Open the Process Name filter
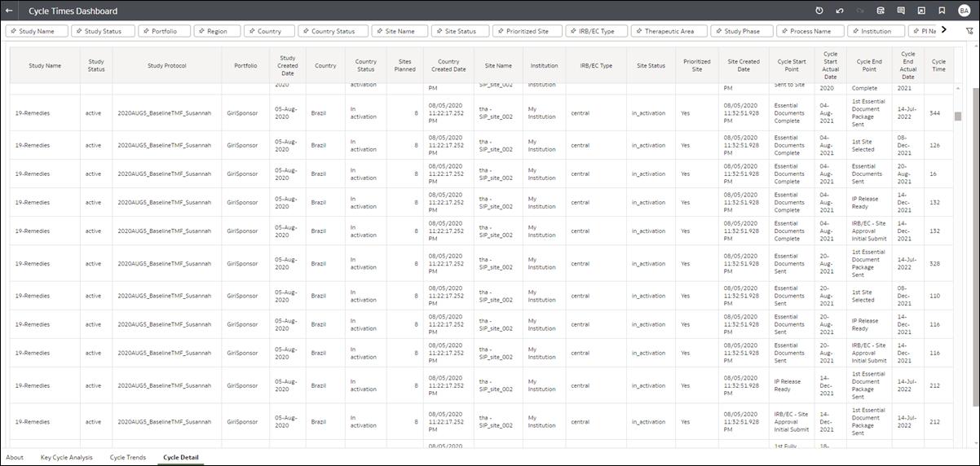The image size is (980, 466). (810, 31)
